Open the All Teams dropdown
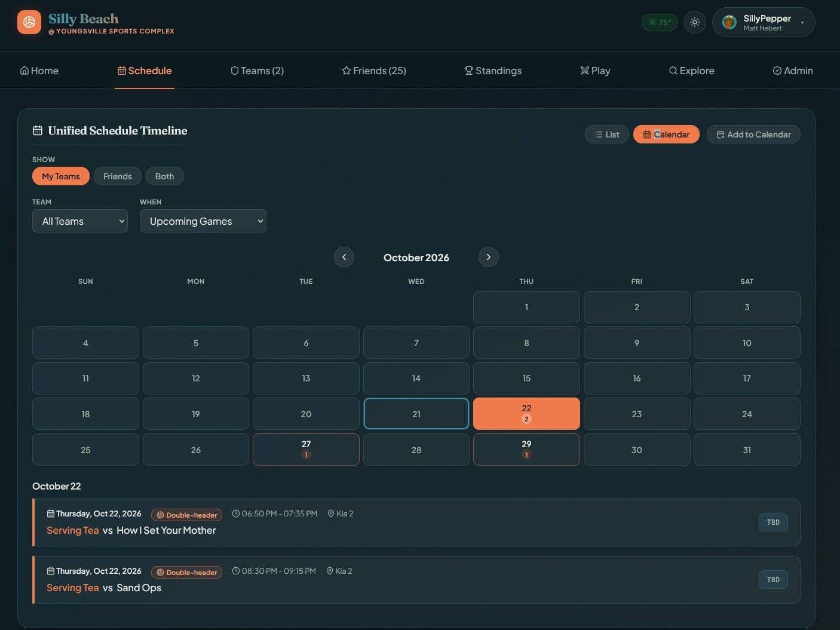 tap(80, 221)
